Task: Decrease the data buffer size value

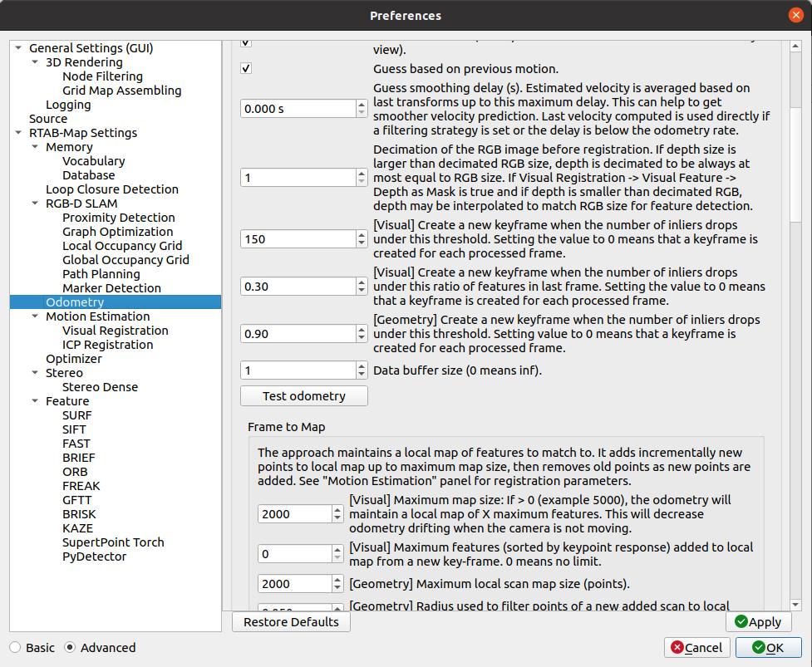Action: (x=362, y=375)
